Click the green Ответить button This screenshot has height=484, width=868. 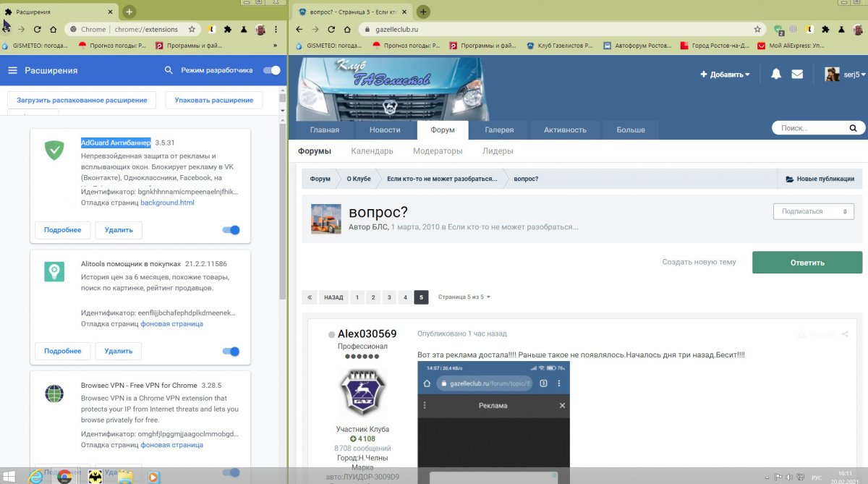pyautogui.click(x=807, y=263)
